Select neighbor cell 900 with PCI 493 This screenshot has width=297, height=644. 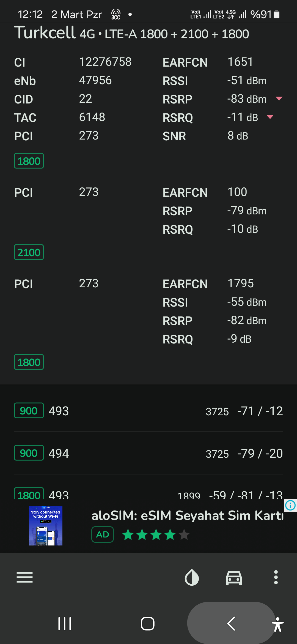click(148, 411)
